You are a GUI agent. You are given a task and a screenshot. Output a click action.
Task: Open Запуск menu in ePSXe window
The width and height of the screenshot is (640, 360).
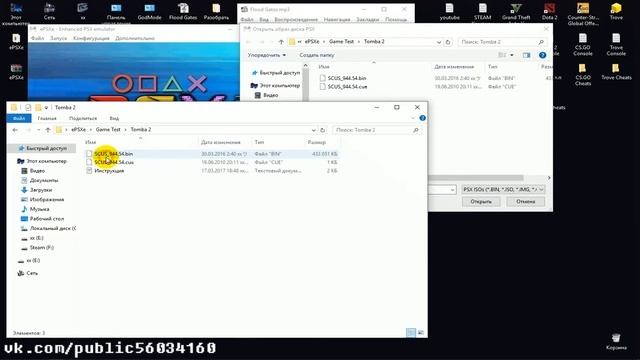click(x=58, y=38)
